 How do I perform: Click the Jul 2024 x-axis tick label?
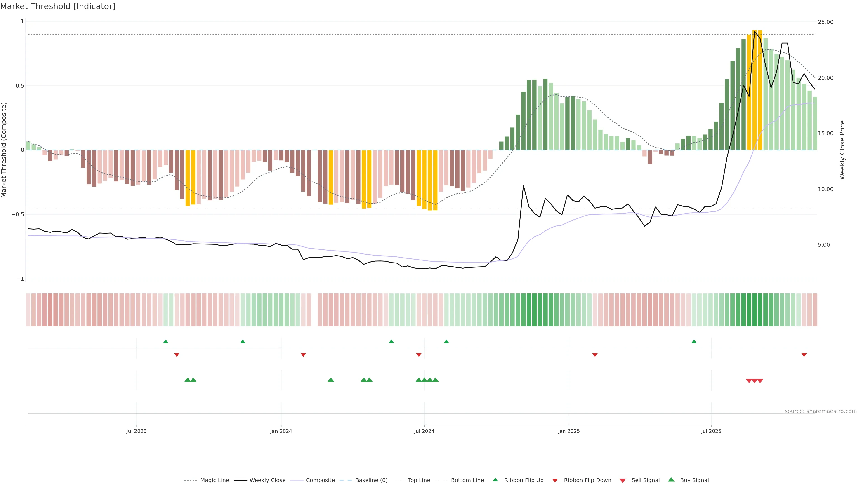(424, 431)
